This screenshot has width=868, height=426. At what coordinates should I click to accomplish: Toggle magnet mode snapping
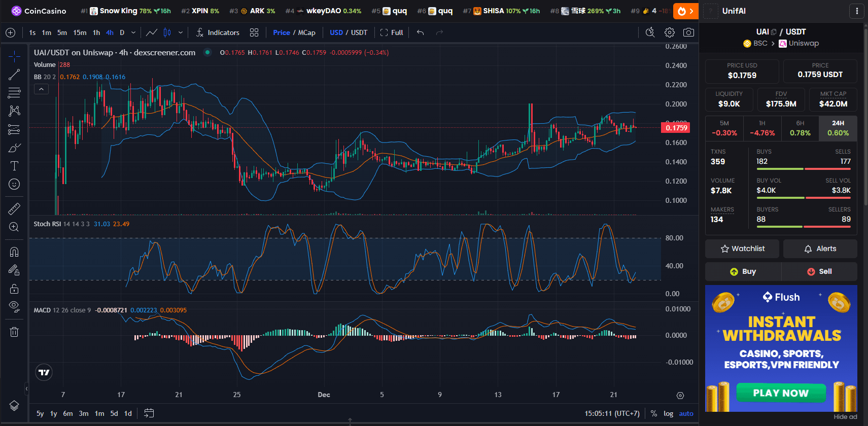[14, 252]
